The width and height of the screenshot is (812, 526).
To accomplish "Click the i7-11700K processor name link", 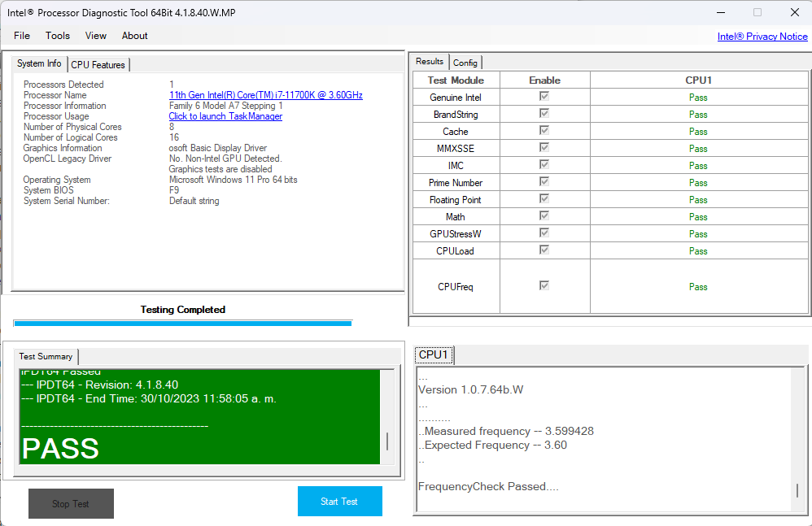I will coord(265,95).
